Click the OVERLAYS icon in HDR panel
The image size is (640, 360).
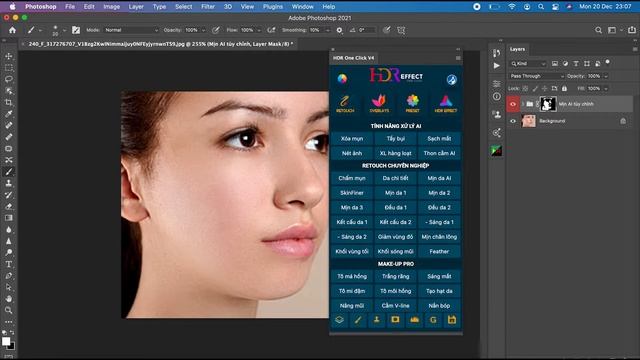coord(379,103)
